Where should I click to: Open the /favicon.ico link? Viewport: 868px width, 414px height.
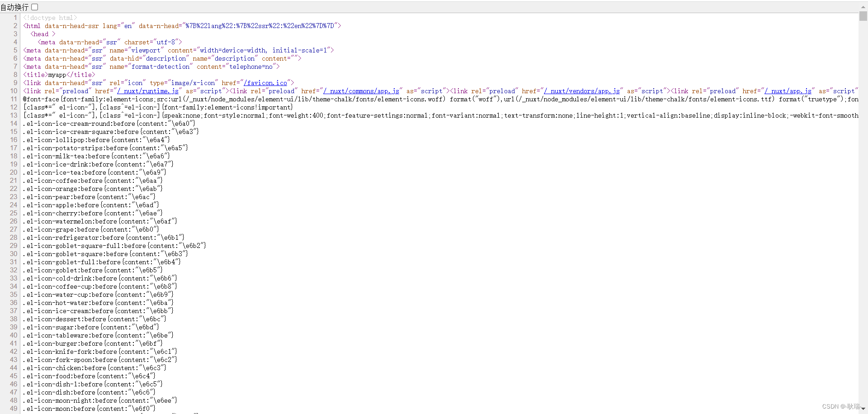(265, 83)
